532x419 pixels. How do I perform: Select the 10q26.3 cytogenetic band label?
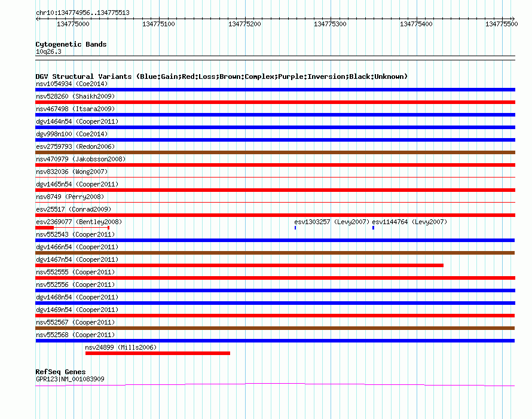[x=48, y=51]
